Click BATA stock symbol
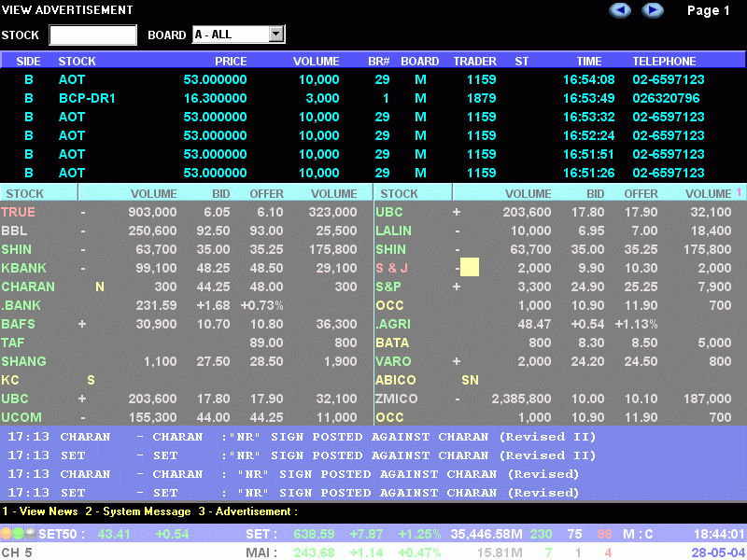 (392, 343)
